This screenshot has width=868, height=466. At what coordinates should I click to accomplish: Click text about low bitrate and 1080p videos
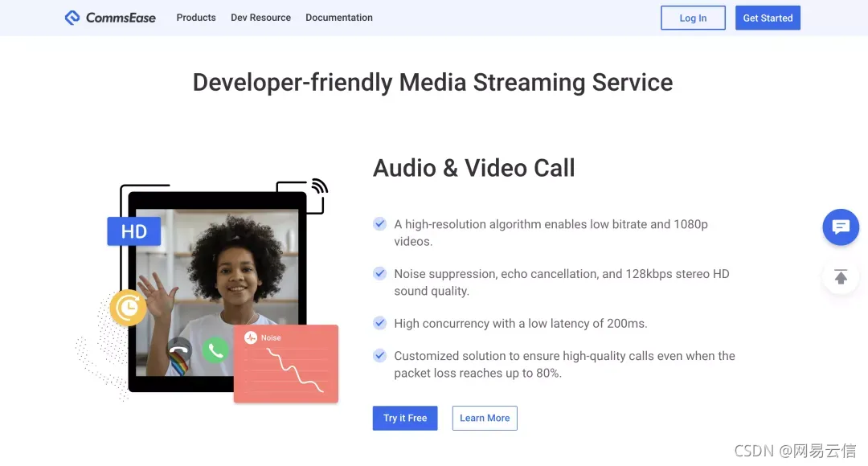pyautogui.click(x=551, y=232)
